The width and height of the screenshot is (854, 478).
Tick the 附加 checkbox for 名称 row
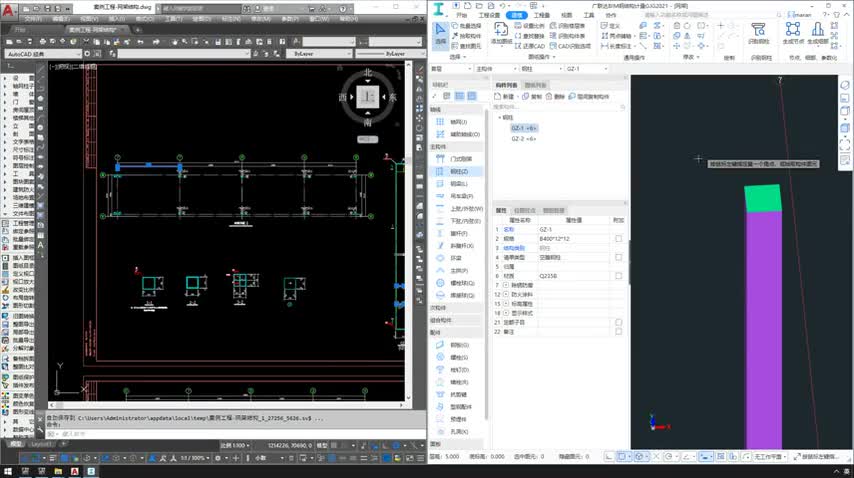619,229
